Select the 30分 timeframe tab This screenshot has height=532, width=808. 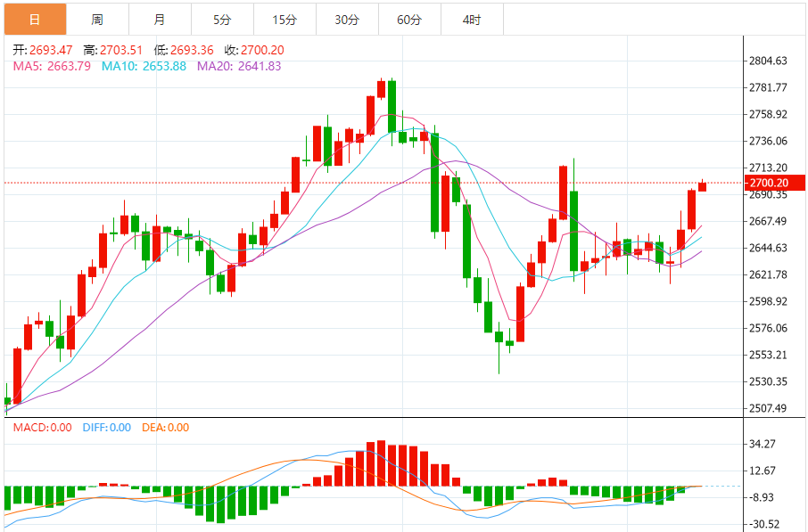click(x=347, y=20)
